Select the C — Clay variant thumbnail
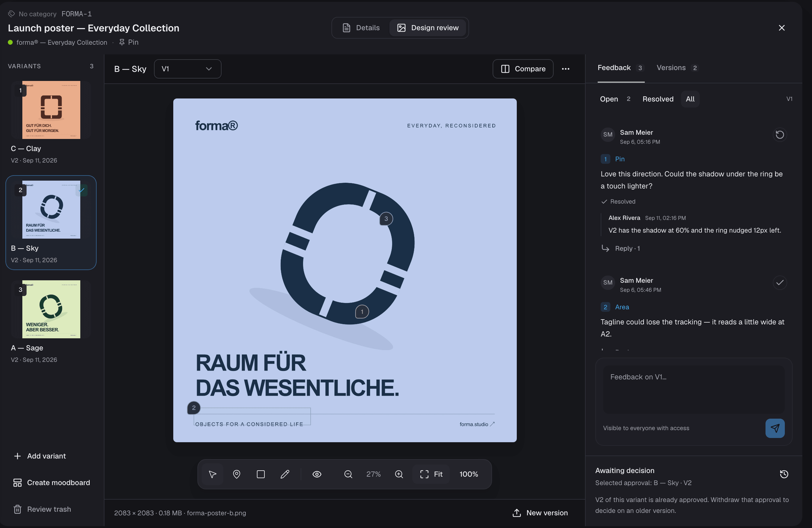The image size is (812, 528). click(x=51, y=110)
